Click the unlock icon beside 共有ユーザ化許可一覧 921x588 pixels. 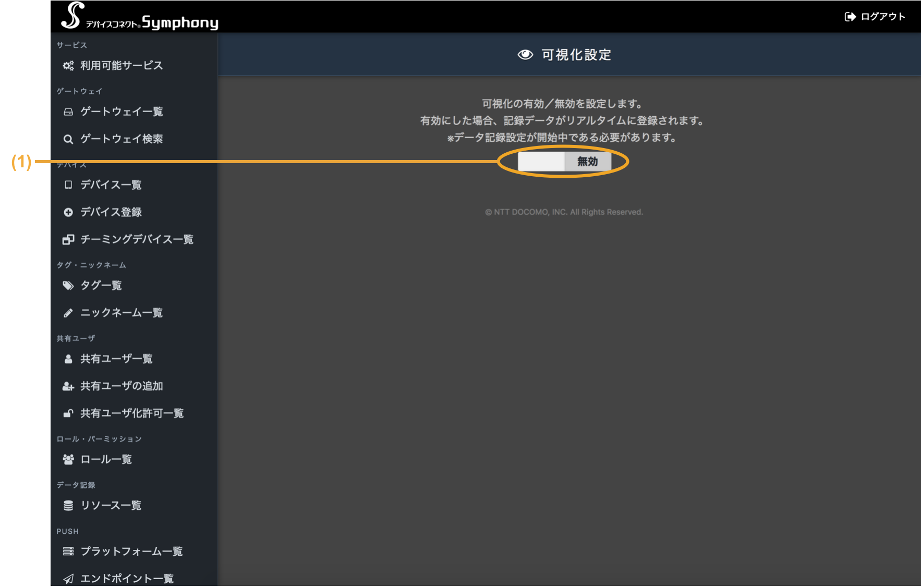click(x=68, y=413)
